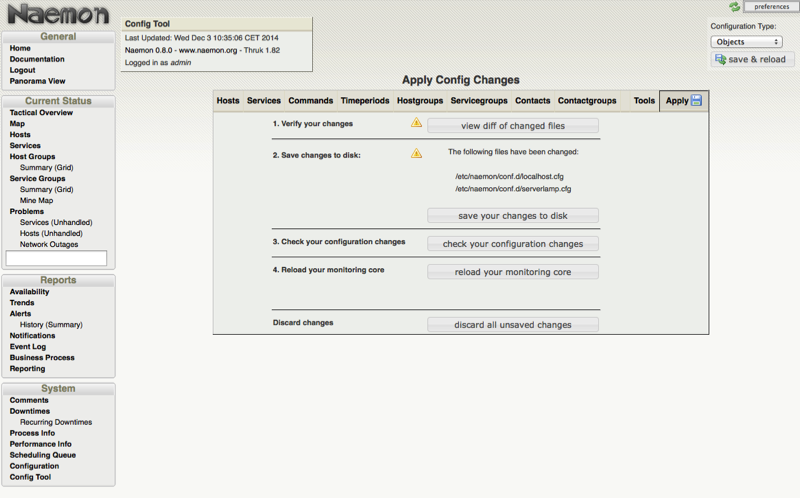Switch to the Hostgroups tab
Image resolution: width=800 pixels, height=498 pixels.
coord(419,101)
